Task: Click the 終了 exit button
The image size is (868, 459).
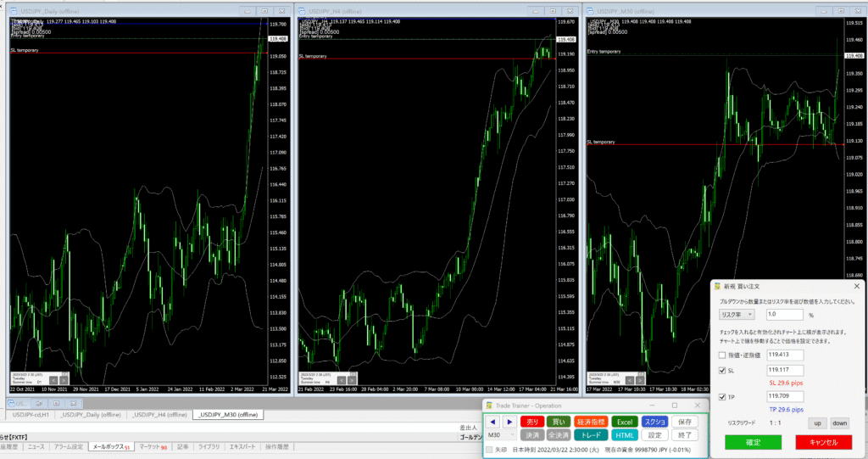Action: [x=685, y=435]
